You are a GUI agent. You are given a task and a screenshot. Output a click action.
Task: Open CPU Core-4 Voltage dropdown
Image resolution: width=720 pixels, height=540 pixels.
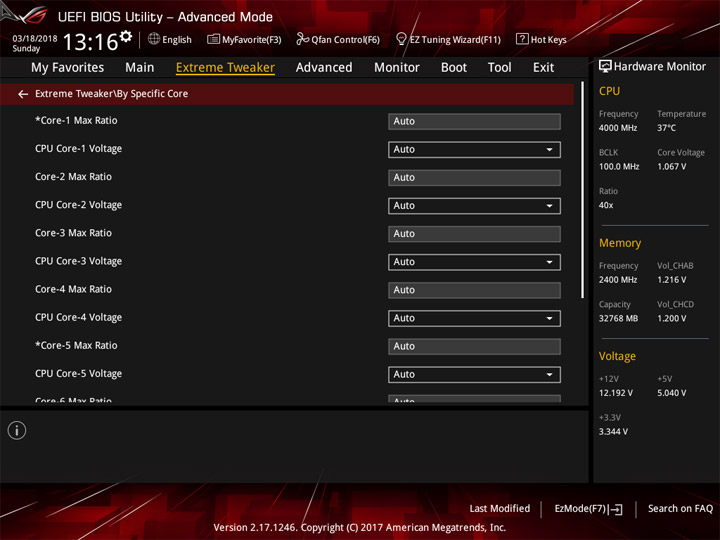click(x=474, y=318)
